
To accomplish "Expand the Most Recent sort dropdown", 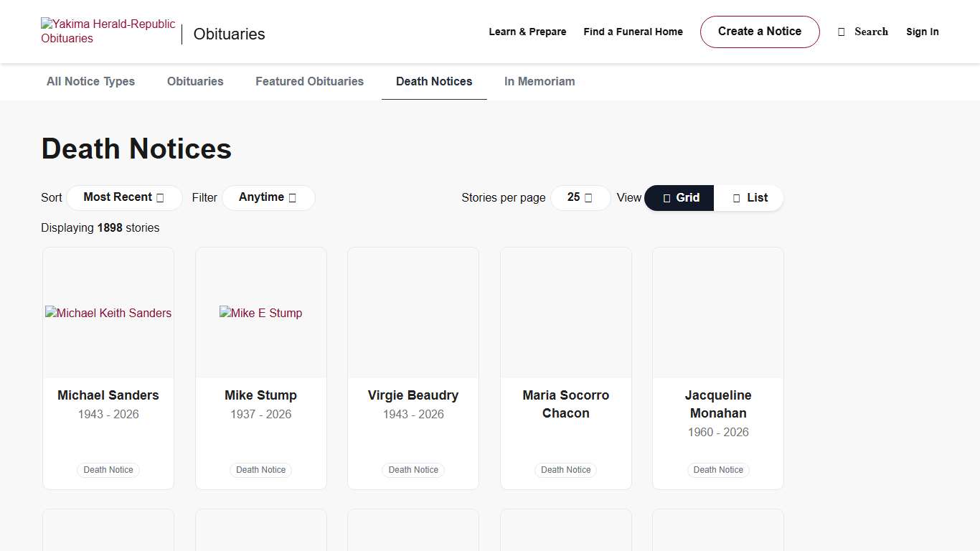I will click(x=123, y=197).
